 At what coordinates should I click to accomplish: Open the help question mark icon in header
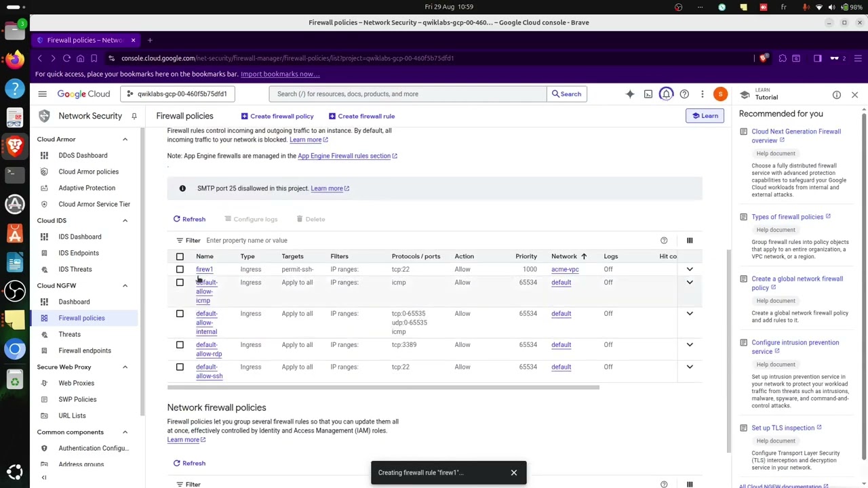[x=684, y=94]
